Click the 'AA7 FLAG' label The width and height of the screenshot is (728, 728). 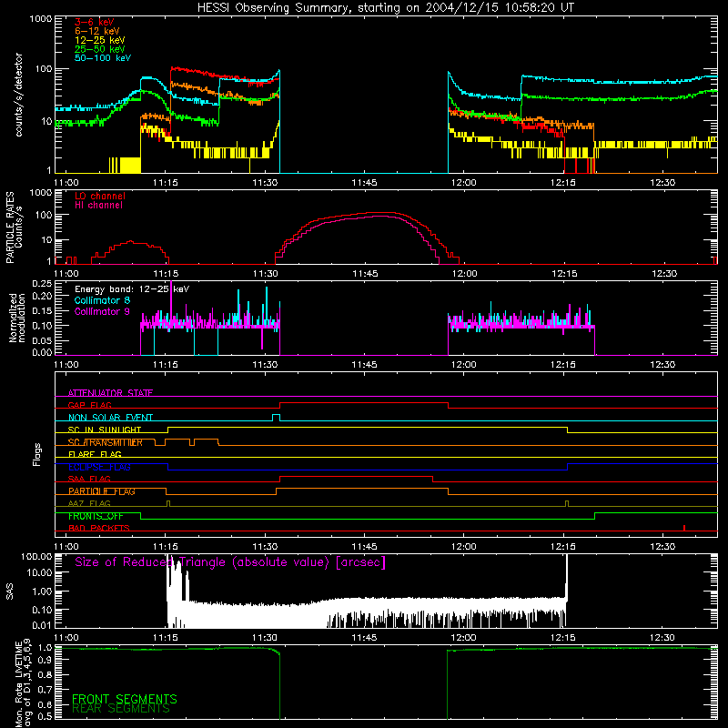coord(89,503)
